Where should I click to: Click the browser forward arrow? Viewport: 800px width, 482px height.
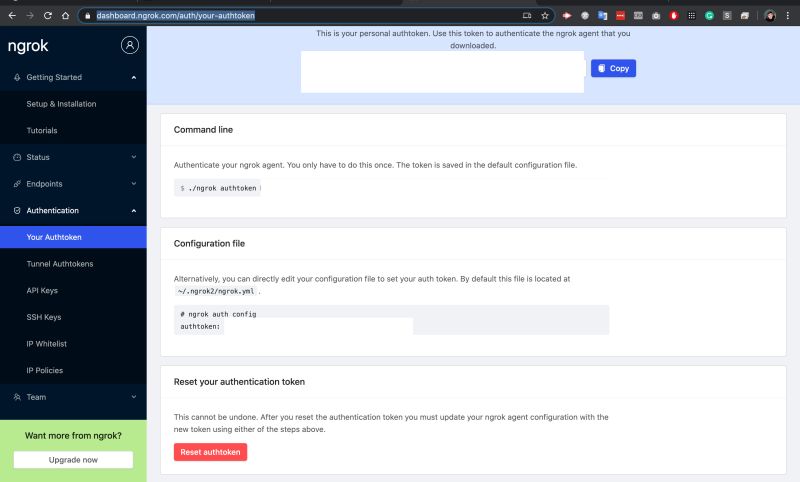point(30,16)
